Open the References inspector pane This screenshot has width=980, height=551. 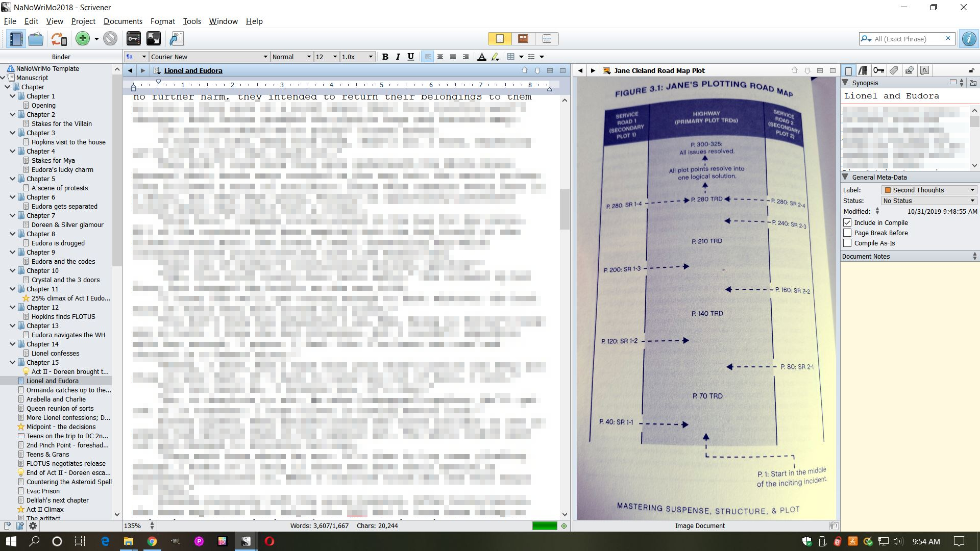[863, 70]
